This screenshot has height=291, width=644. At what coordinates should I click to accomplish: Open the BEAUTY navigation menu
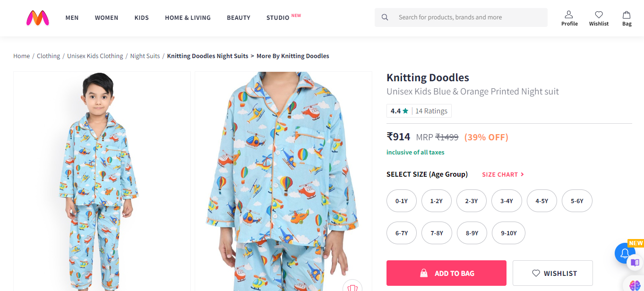click(x=239, y=18)
